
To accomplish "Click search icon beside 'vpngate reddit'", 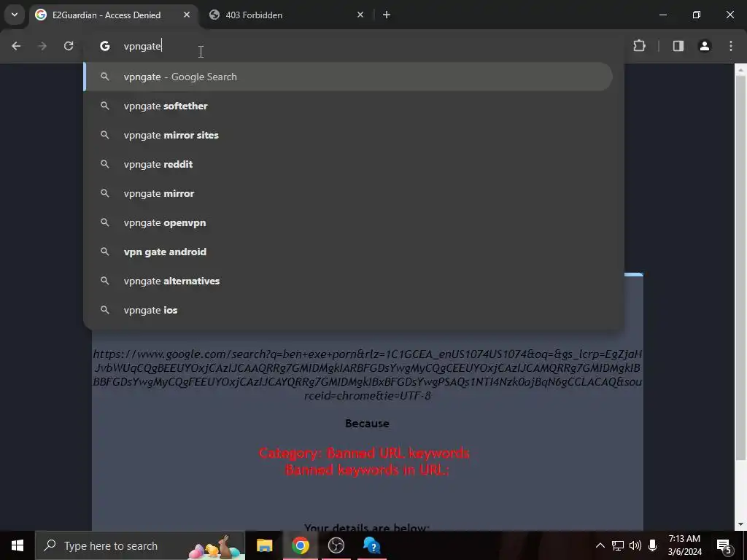I will click(105, 164).
